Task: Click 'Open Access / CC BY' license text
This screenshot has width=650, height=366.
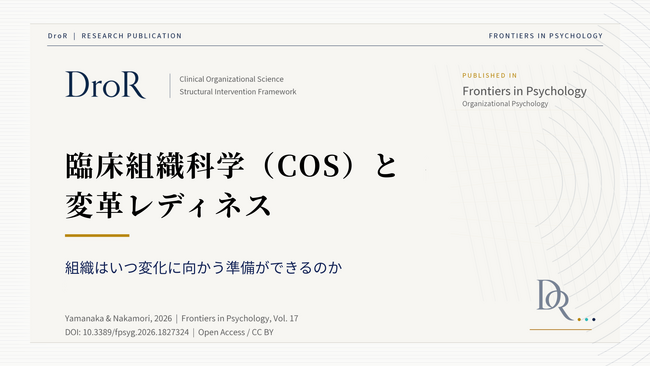Action: 235,332
